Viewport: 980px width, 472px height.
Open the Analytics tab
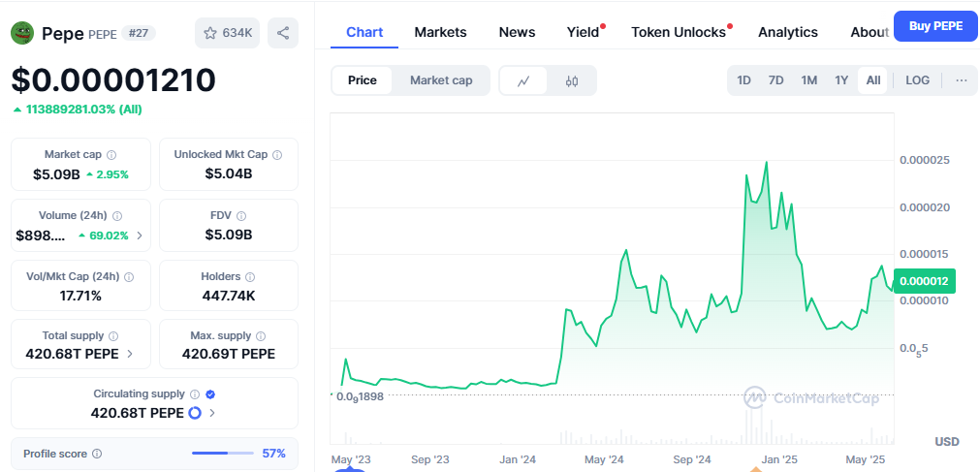pos(787,32)
